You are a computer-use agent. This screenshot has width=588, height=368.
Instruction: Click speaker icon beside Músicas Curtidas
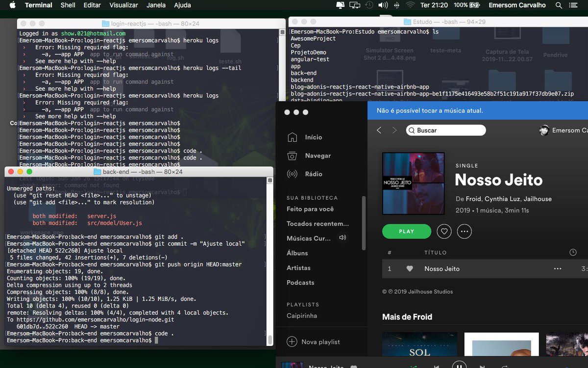pyautogui.click(x=343, y=238)
